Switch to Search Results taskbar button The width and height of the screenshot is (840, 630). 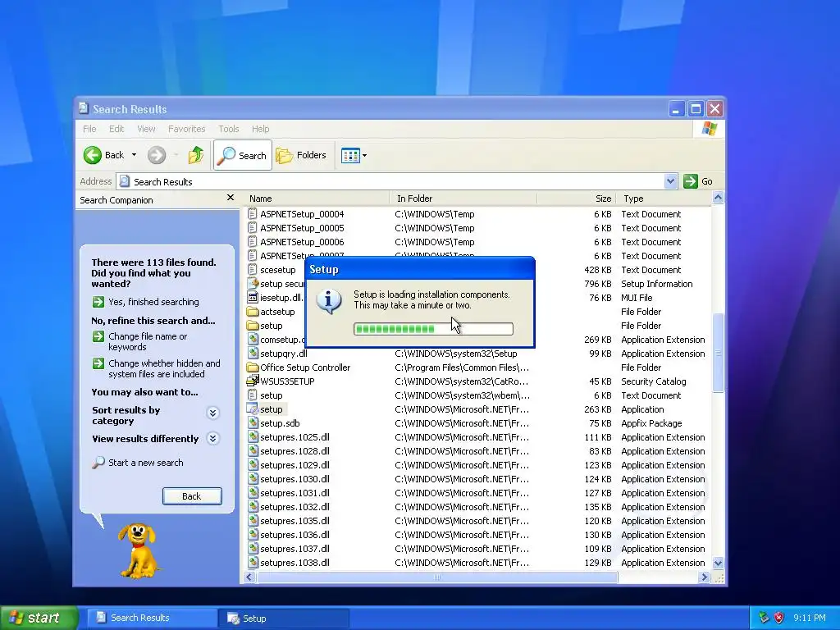(151, 618)
